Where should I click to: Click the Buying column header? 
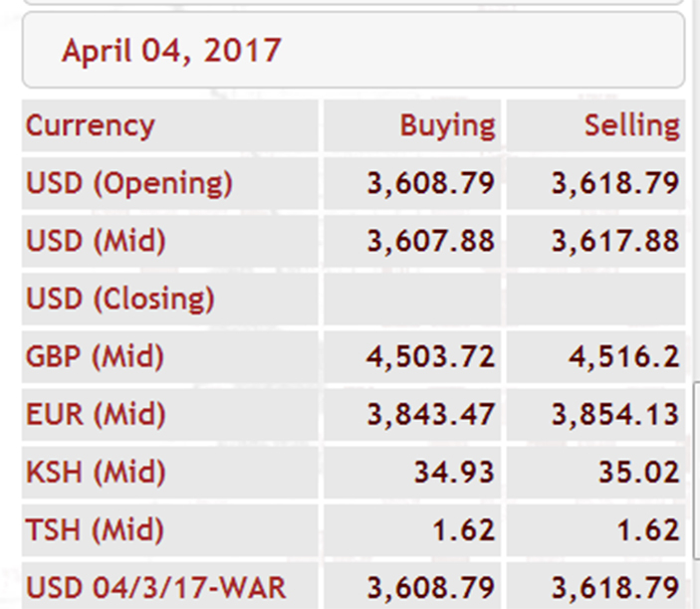[x=447, y=125]
